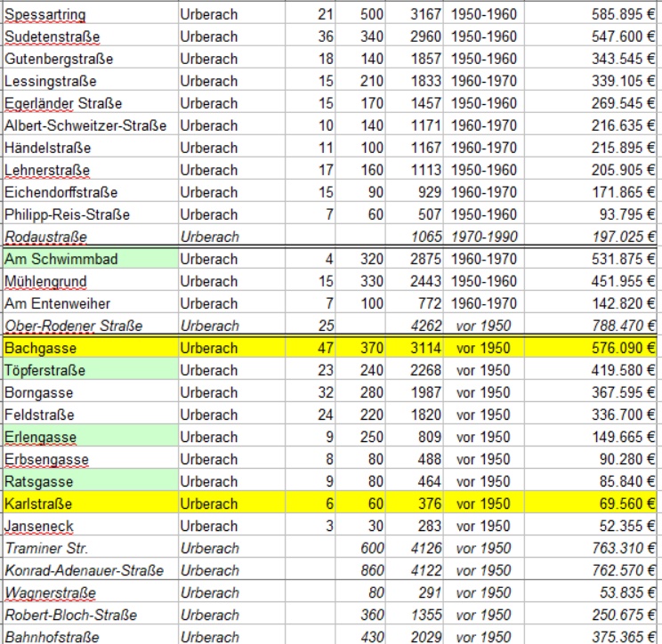
Task: Select the green Am Schwimmbad cell
Action: (x=89, y=259)
